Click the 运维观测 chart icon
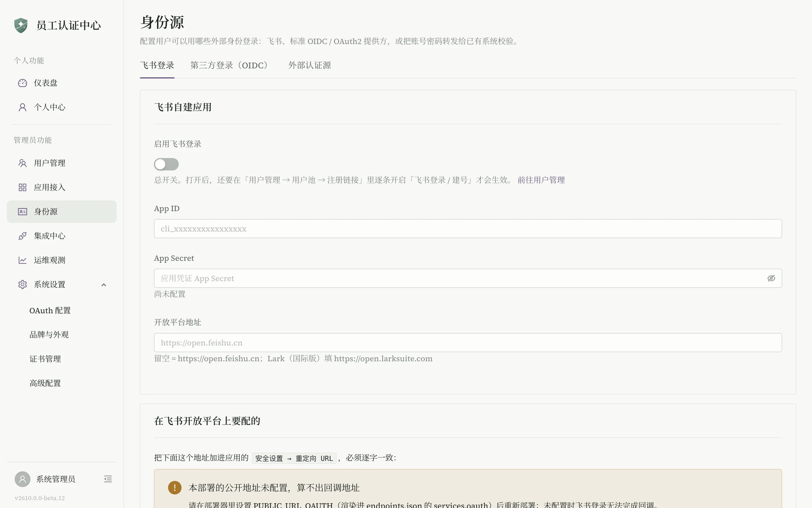 (22, 260)
